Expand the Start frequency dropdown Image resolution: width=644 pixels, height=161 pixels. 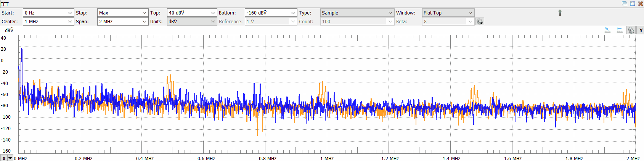pyautogui.click(x=70, y=13)
